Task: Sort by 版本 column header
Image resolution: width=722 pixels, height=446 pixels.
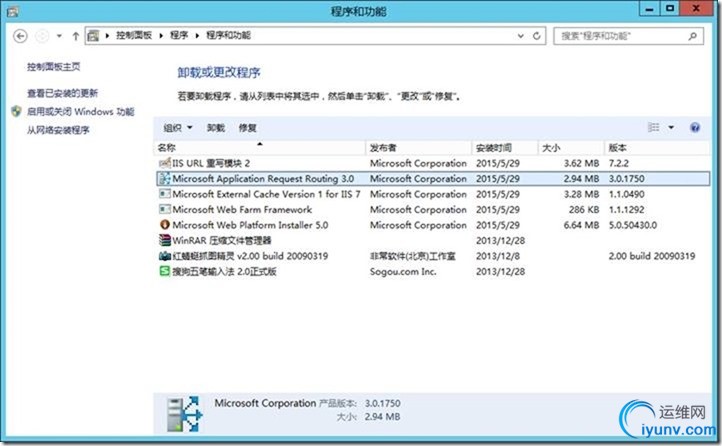Action: (657, 148)
